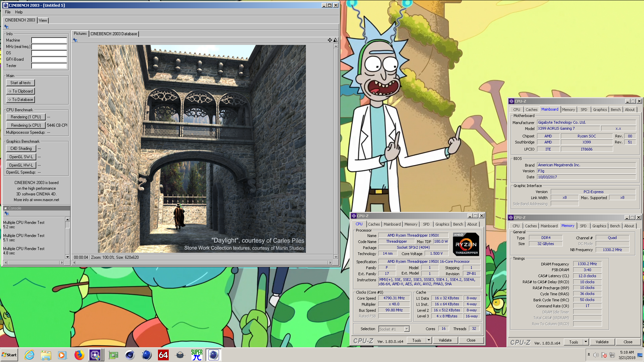Open Internet Explorer from the taskbar
644x362 pixels.
tap(30, 355)
